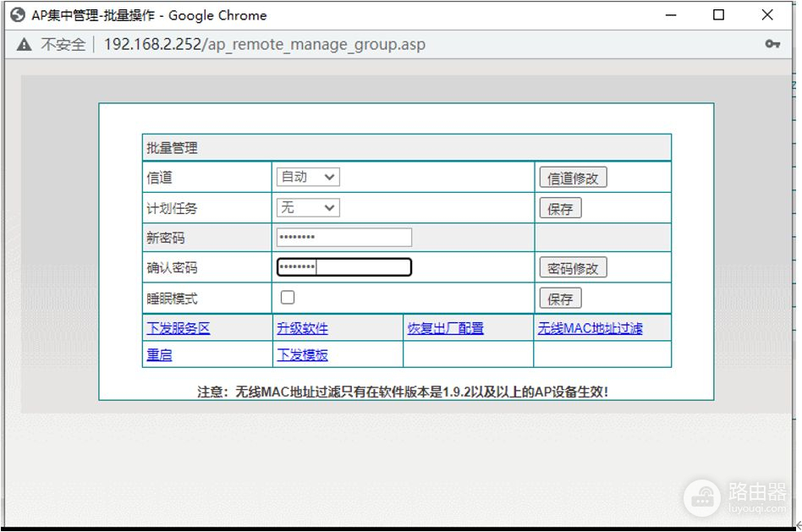
Task: Open the 下发模板 link
Action: pyautogui.click(x=302, y=354)
